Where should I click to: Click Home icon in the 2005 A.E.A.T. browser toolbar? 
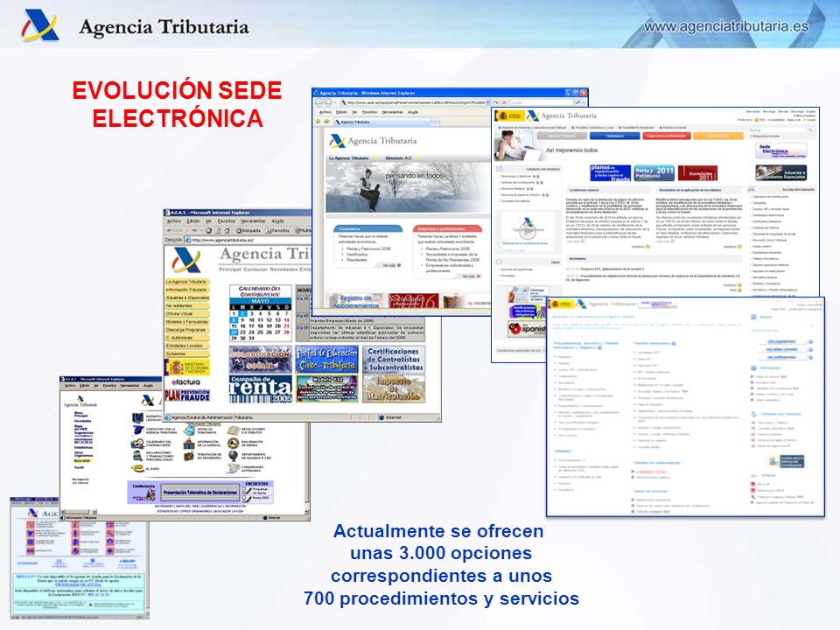coord(227,230)
